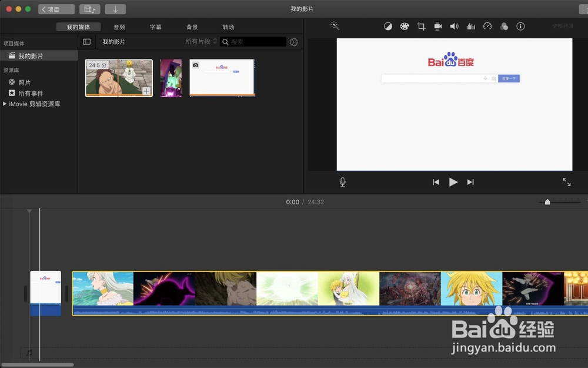Image resolution: width=588 pixels, height=368 pixels.
Task: Open clip filter and audio effects icon
Action: (504, 26)
